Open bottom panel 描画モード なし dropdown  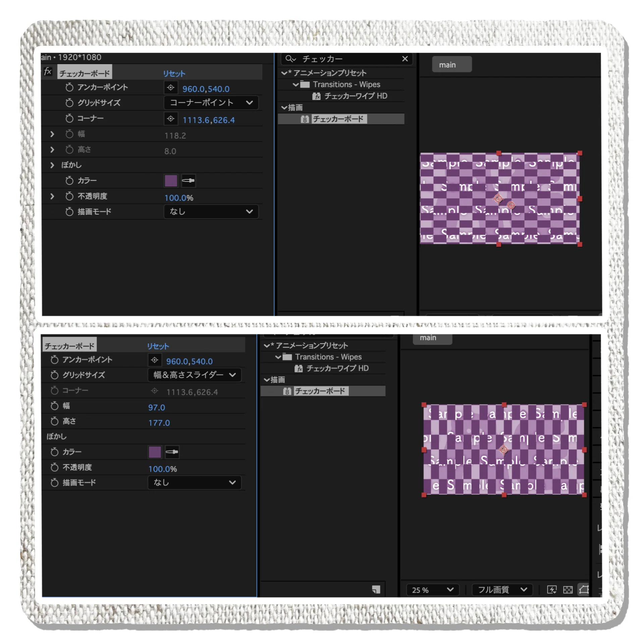point(195,482)
